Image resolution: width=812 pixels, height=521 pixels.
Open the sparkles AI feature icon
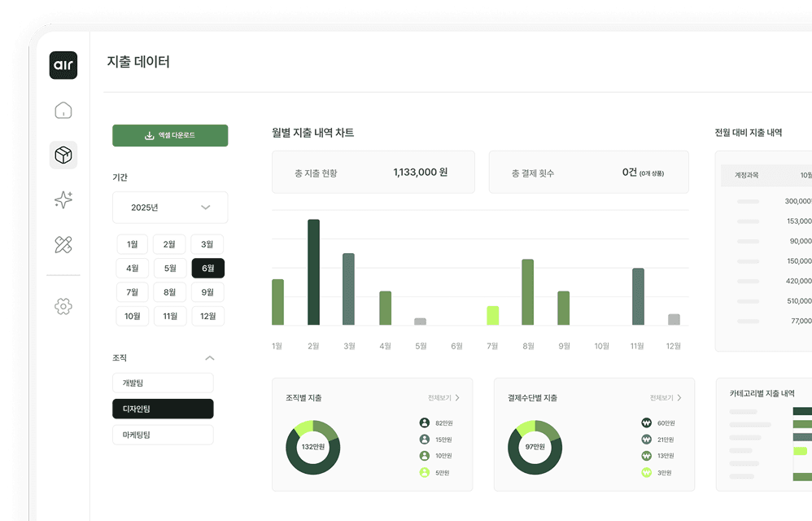(x=63, y=200)
